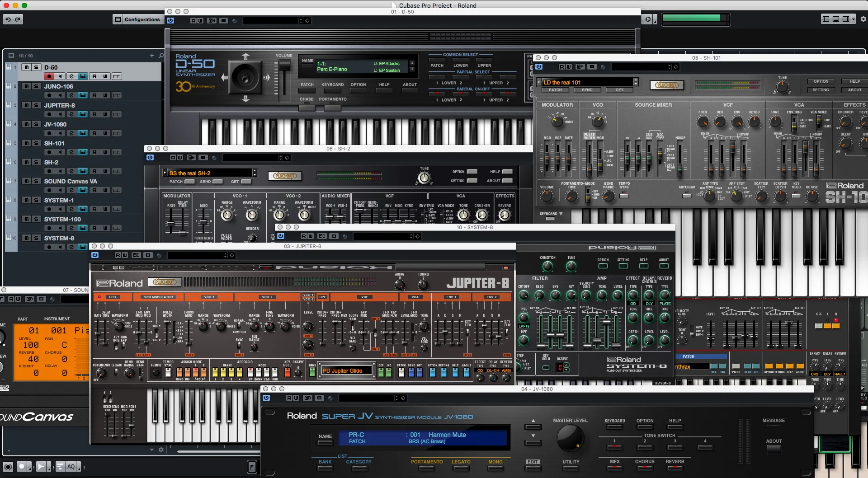Click Record Enable on the D-50 track
868x478 pixels.
click(49, 76)
